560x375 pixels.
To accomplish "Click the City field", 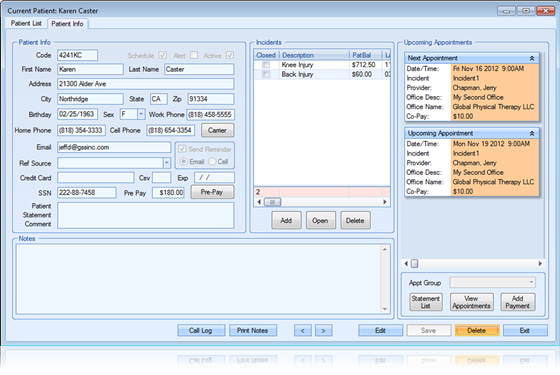I will point(90,99).
